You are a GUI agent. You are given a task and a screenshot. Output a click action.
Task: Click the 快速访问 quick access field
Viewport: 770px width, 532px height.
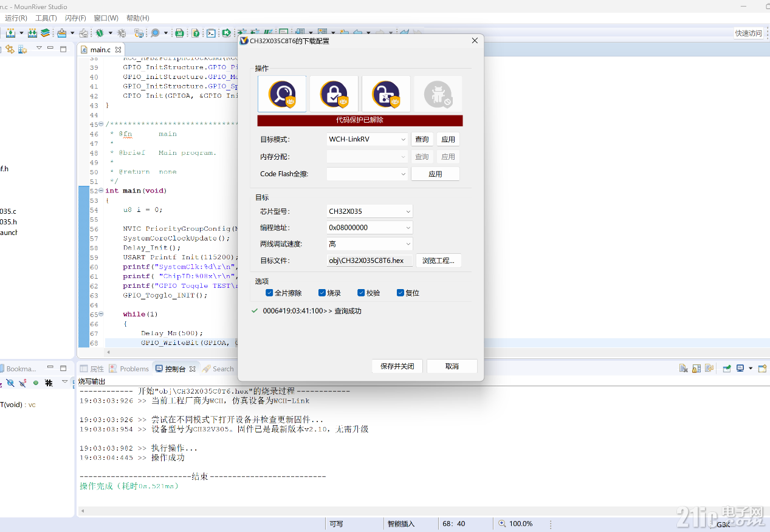tap(748, 33)
